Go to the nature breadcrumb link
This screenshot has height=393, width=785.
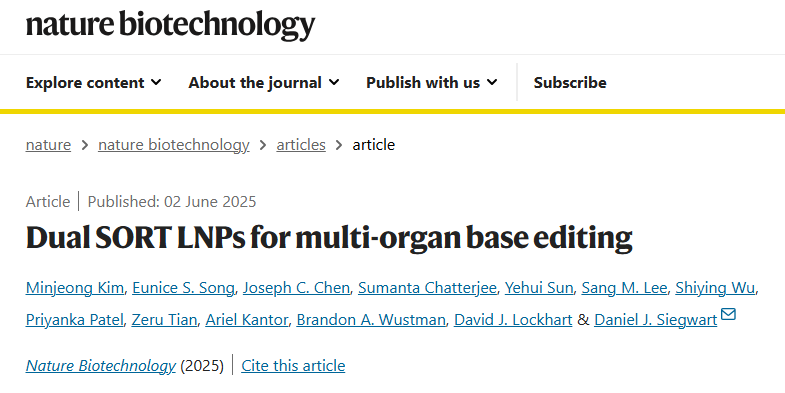[x=48, y=145]
